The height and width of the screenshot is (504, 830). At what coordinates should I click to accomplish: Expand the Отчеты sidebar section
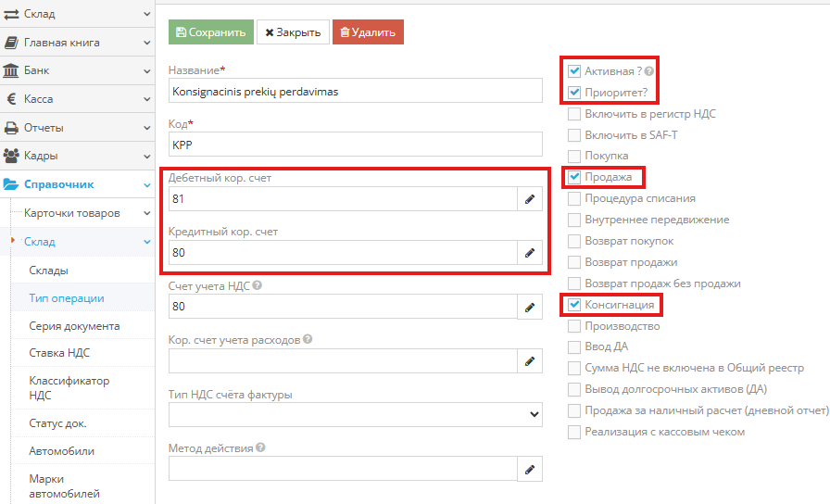[x=76, y=128]
